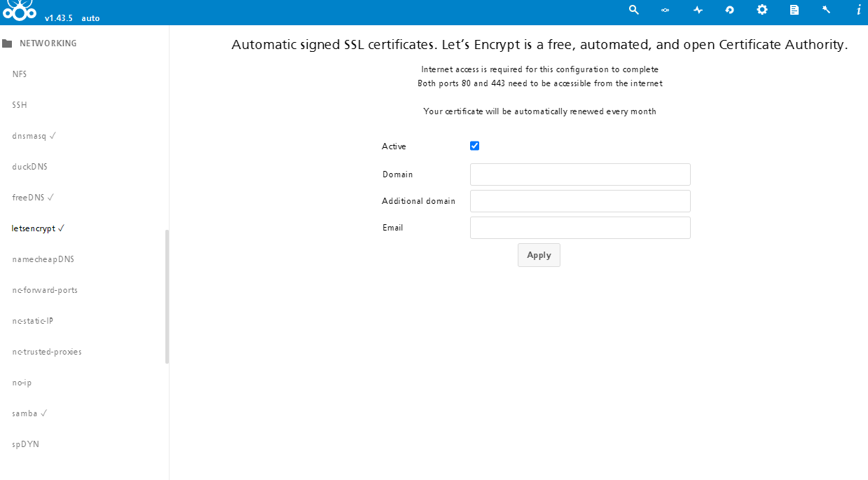Click the ports 80 and 443 note

click(x=539, y=83)
